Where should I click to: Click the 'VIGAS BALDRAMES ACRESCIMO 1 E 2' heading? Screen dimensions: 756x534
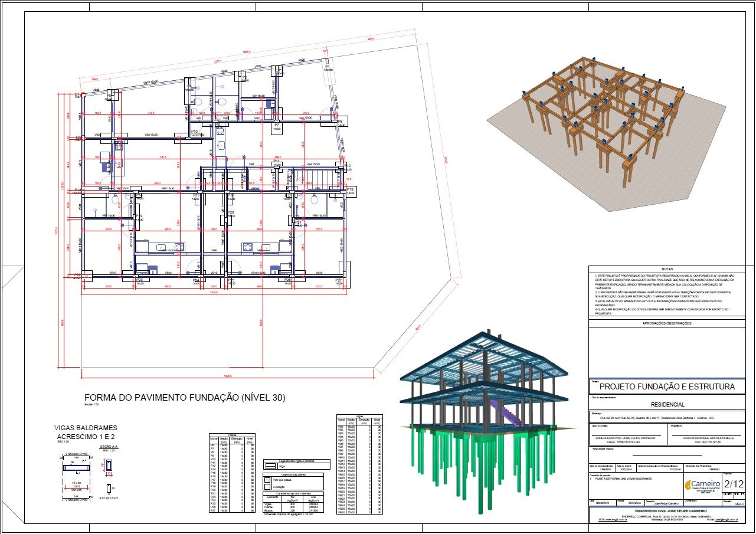pyautogui.click(x=86, y=432)
